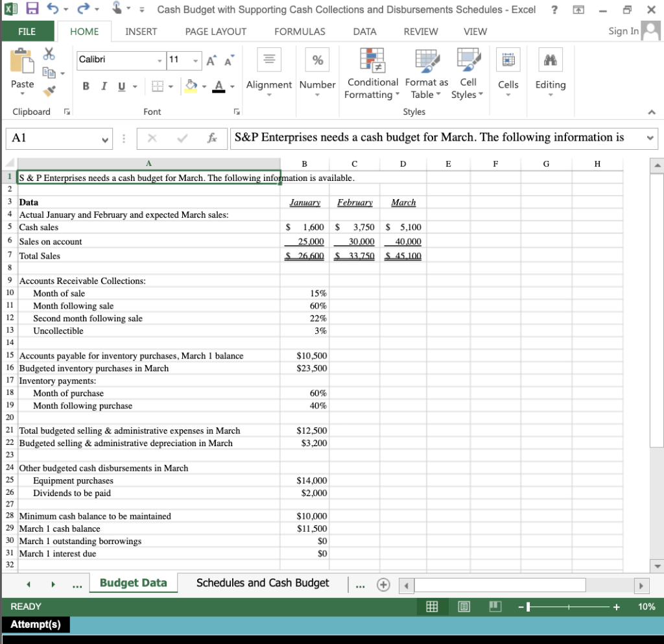This screenshot has width=664, height=644.
Task: Open the Font Color dropdown arrow
Action: (x=232, y=87)
